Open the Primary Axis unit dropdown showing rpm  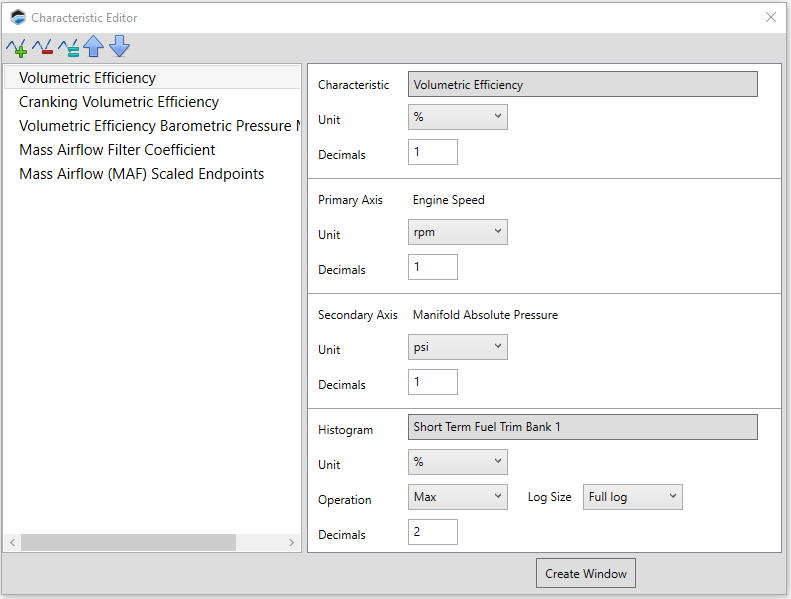click(x=458, y=233)
